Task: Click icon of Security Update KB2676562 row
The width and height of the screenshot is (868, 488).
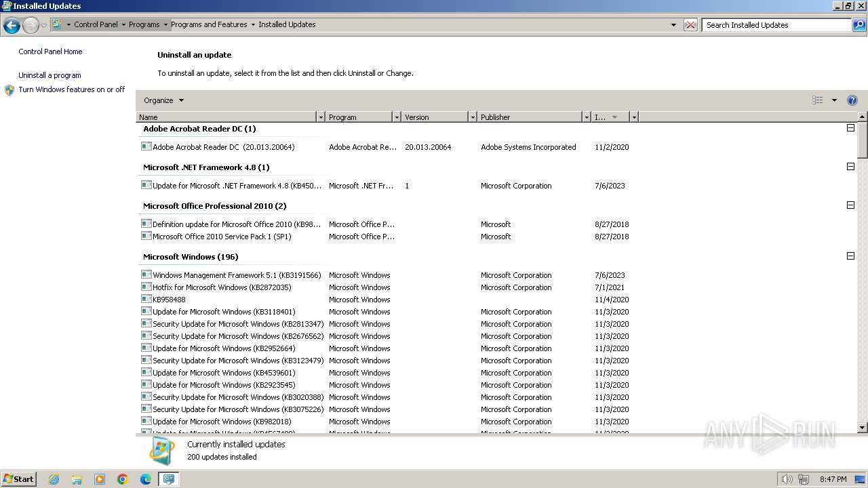Action: 146,336
